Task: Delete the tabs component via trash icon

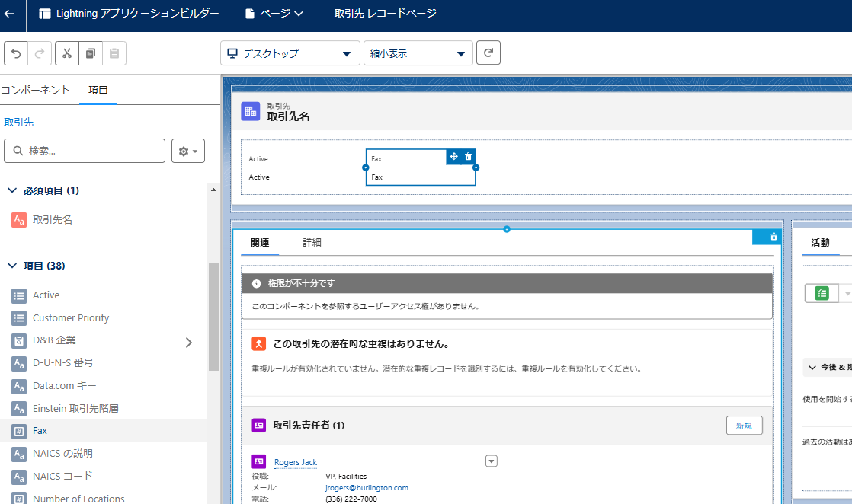Action: (x=774, y=237)
